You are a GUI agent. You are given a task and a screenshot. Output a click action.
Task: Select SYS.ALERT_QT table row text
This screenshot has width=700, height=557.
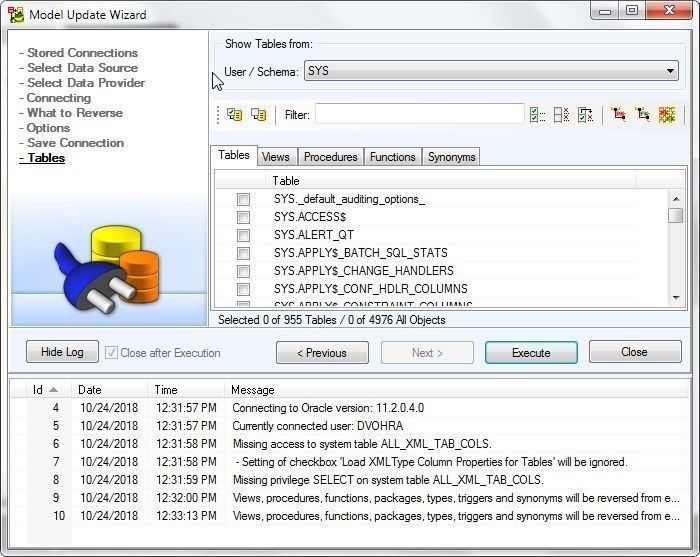tap(314, 235)
